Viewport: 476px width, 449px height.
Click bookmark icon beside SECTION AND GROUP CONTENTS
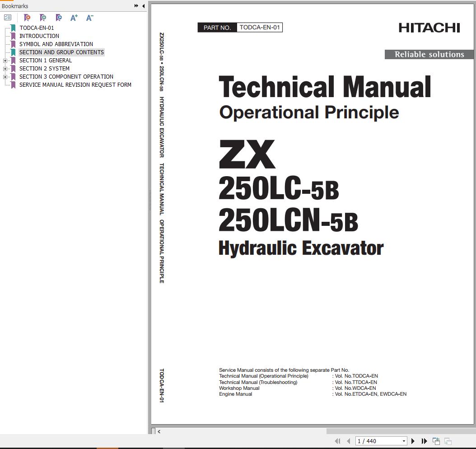(14, 52)
